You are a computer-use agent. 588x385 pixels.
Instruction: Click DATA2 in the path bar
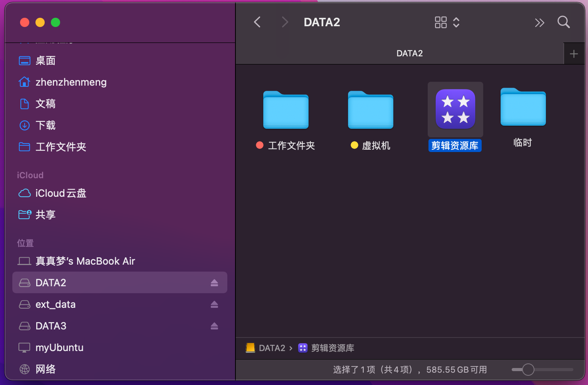(271, 348)
